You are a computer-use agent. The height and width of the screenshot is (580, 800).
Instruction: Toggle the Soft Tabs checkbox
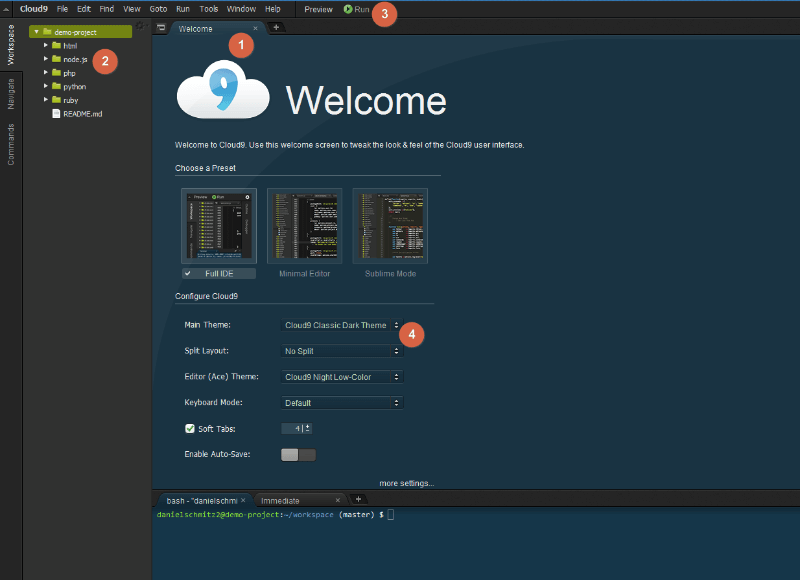click(190, 428)
